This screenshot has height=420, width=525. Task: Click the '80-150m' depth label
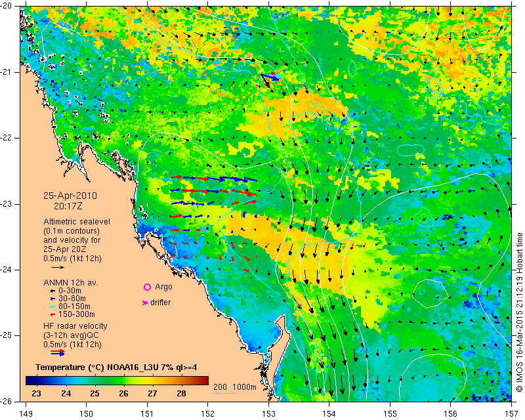point(74,306)
